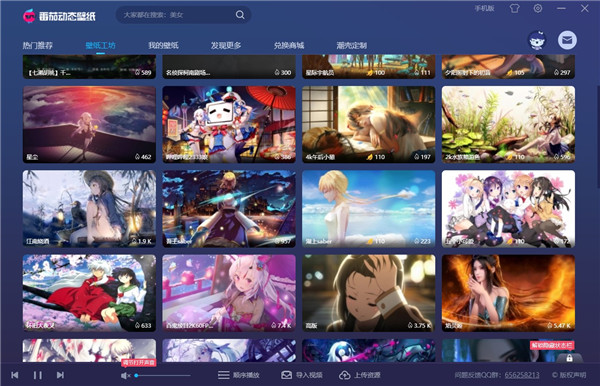Image resolution: width=600 pixels, height=386 pixels.
Task: Open settings via the gear icon
Action: click(538, 8)
